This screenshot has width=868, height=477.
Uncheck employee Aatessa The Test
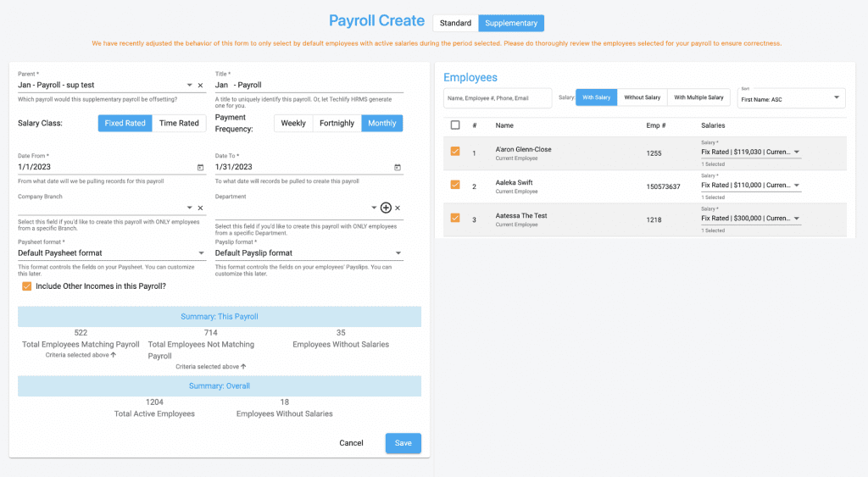(455, 218)
